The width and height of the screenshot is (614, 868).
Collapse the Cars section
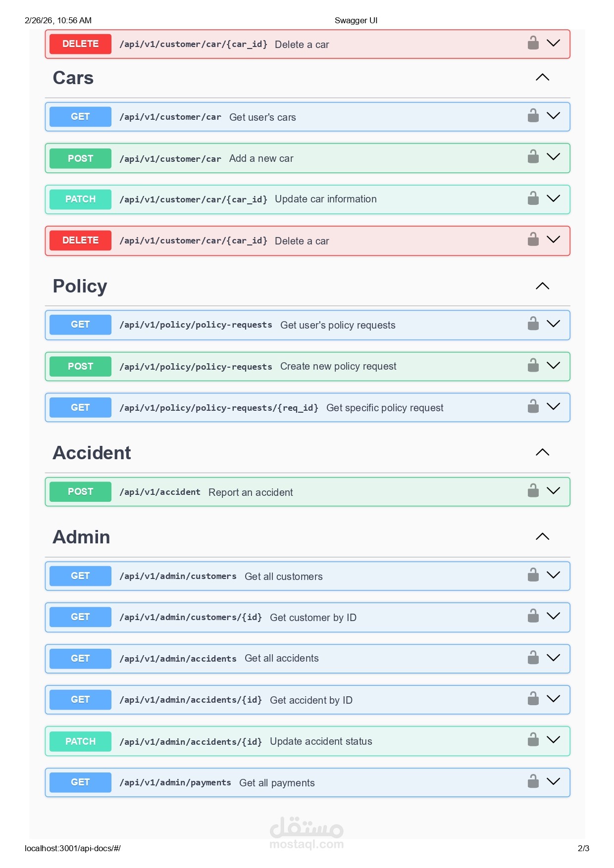[543, 77]
